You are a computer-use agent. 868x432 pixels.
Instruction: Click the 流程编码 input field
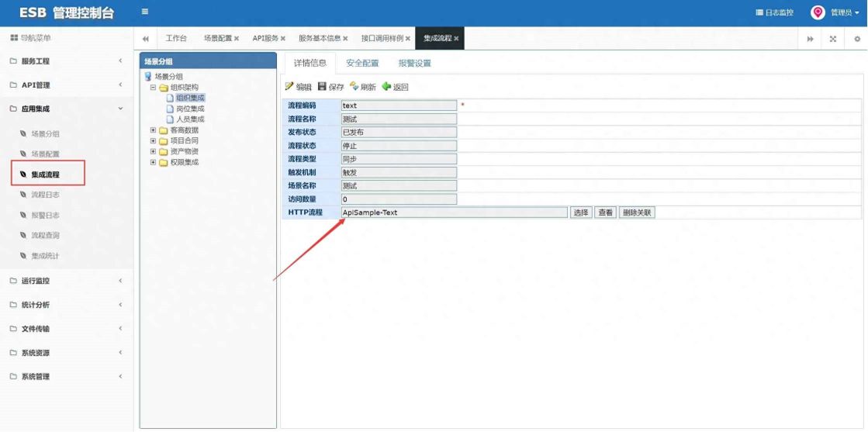coord(399,105)
